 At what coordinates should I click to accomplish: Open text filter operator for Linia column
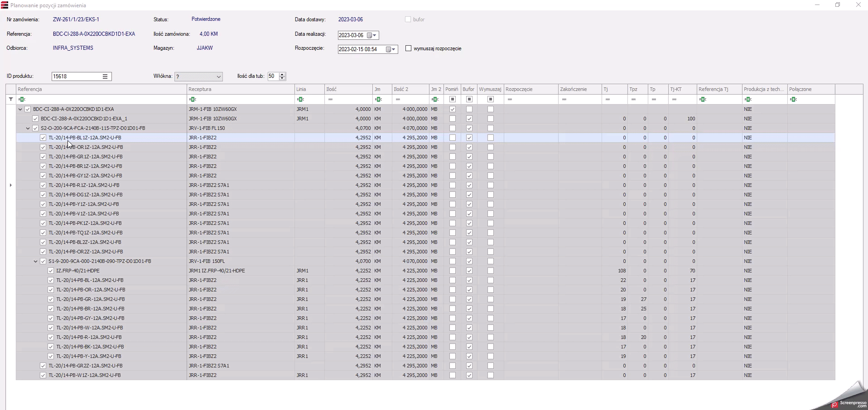click(x=300, y=99)
